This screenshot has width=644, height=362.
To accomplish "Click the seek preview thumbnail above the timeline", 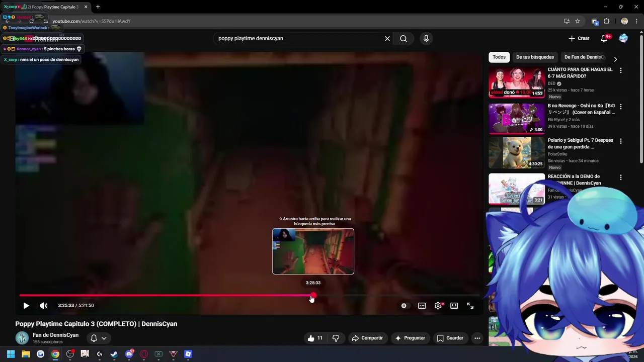I will (x=313, y=251).
